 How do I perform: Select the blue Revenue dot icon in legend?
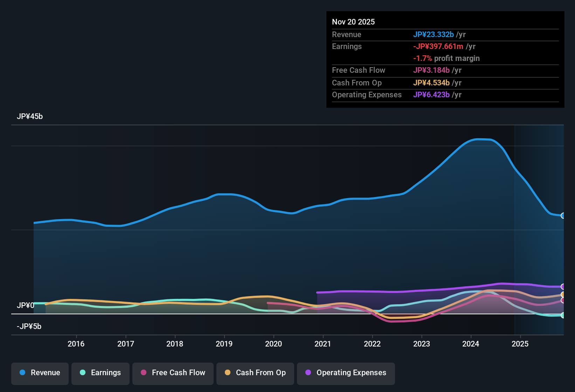22,373
